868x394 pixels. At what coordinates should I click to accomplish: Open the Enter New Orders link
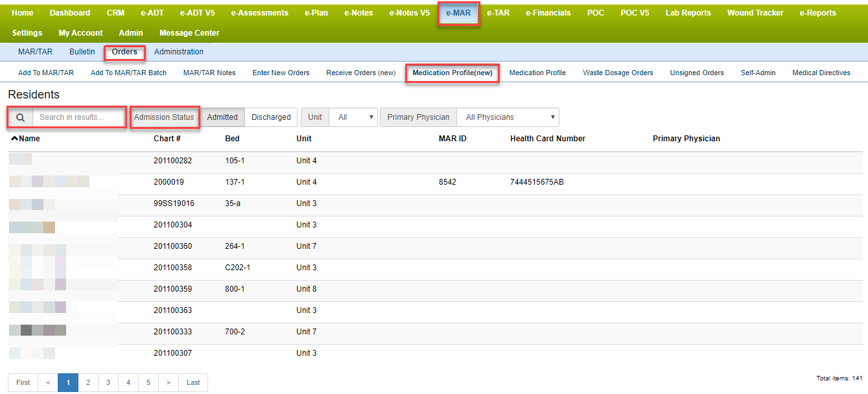[281, 73]
